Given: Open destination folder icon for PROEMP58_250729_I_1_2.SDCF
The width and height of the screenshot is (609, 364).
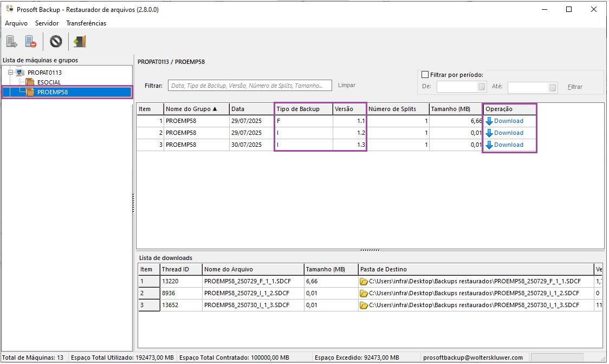Looking at the screenshot, I should click(364, 294).
